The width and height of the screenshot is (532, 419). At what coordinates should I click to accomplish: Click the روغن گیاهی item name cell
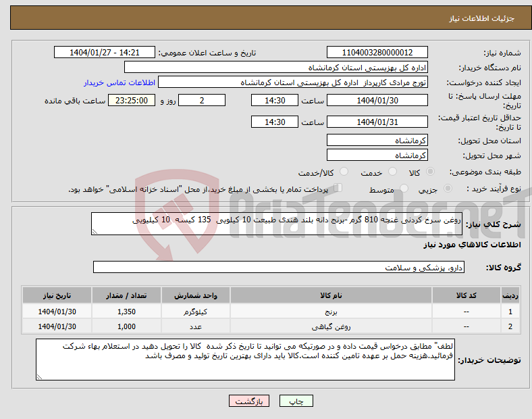pyautogui.click(x=331, y=326)
